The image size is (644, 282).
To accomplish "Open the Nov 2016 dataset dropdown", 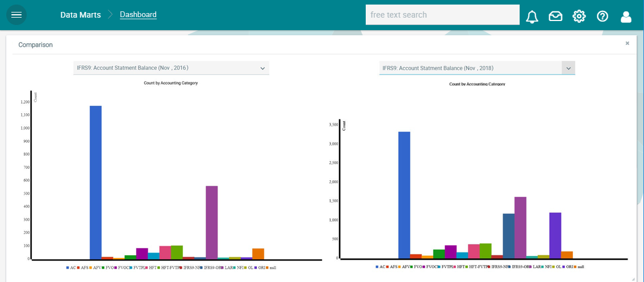I will click(171, 68).
